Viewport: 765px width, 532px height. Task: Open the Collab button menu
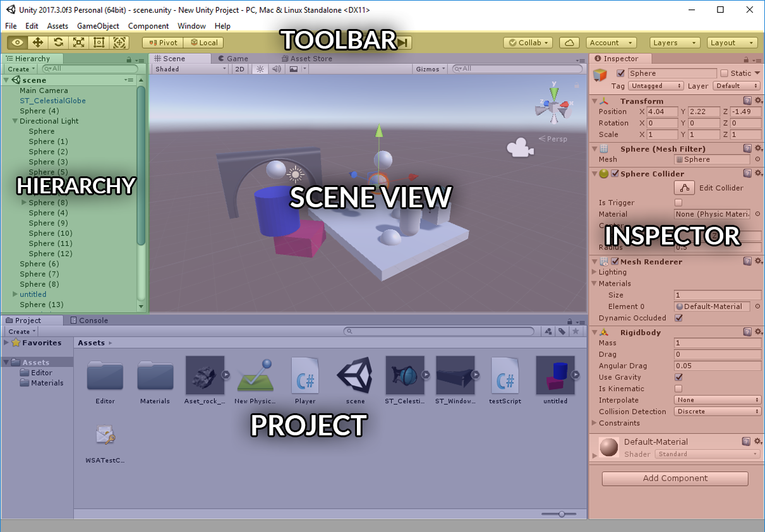[x=528, y=42]
